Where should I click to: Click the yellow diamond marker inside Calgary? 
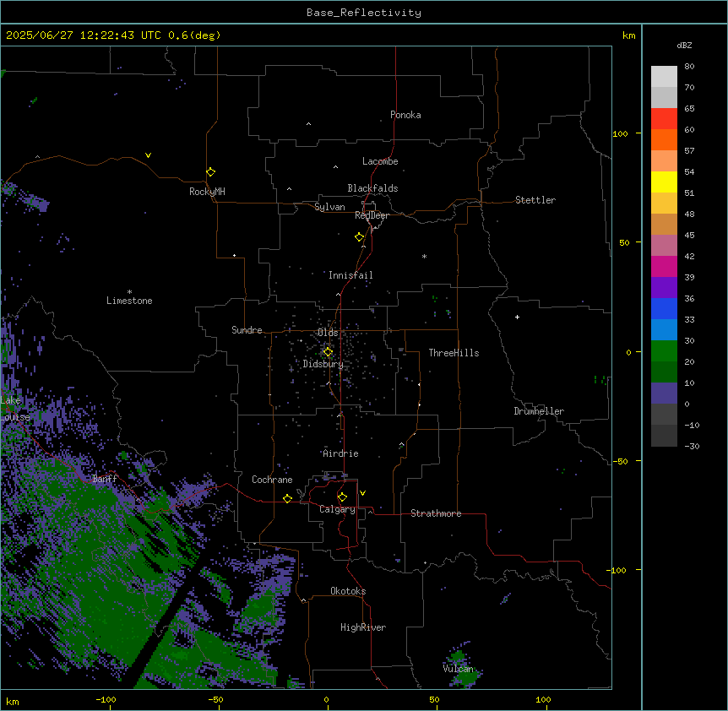point(342,497)
